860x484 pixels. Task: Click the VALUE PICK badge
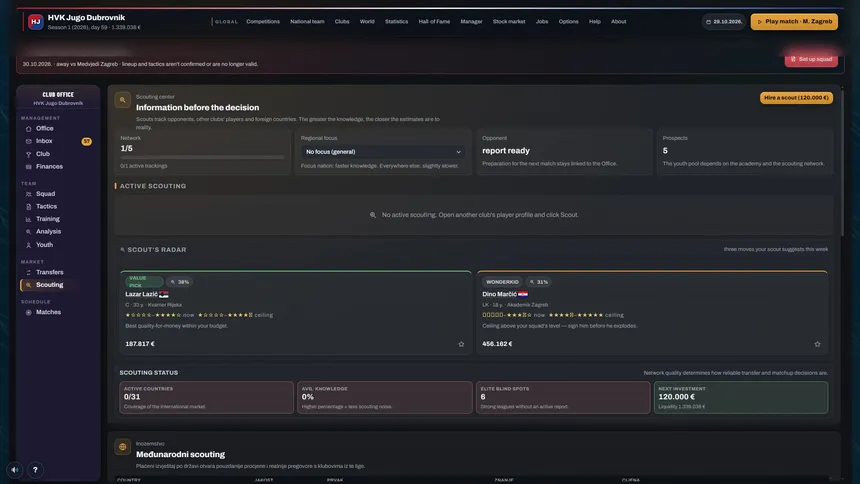click(143, 282)
